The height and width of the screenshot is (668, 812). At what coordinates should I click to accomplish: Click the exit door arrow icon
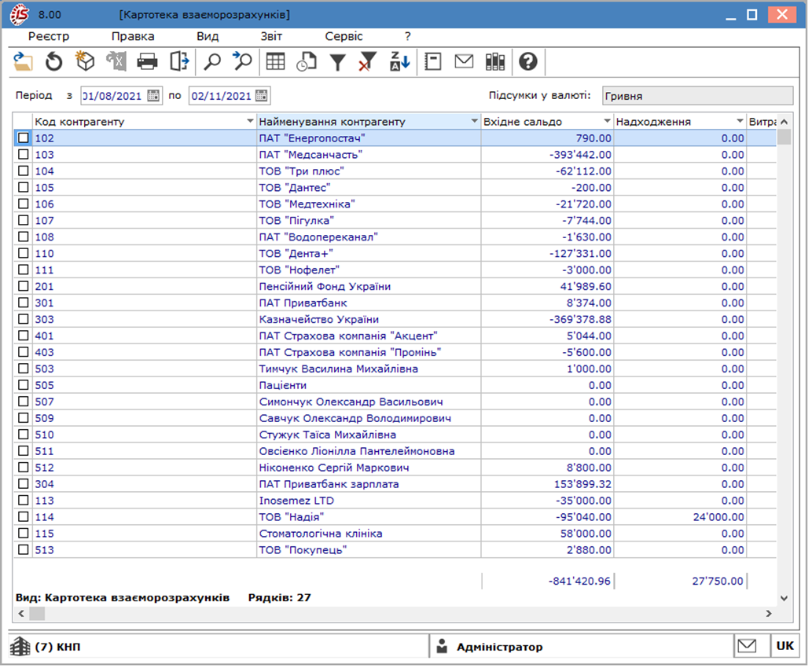tap(179, 61)
